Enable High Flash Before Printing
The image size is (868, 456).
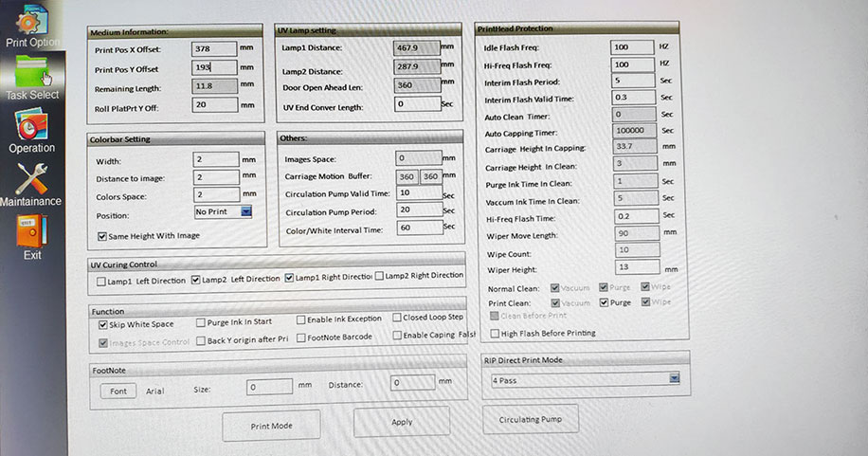pos(495,333)
